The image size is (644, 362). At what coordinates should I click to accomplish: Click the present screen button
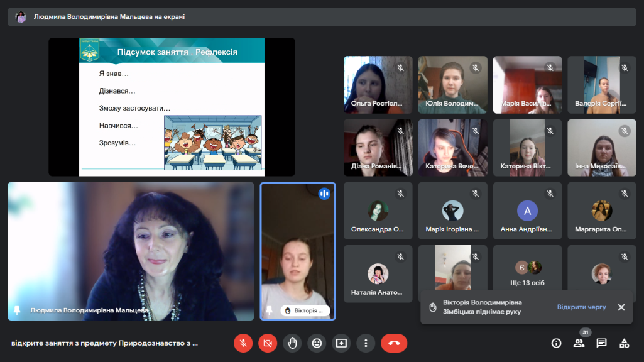point(341,343)
